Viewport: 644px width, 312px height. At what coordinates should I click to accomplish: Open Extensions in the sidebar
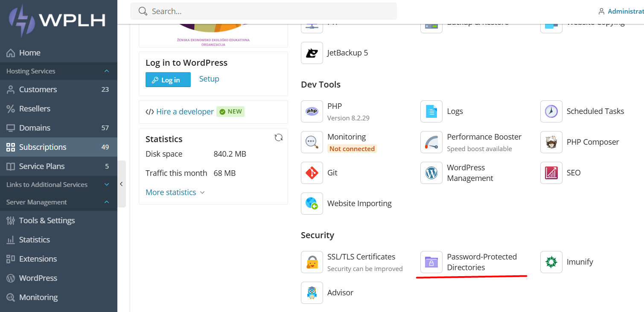58,259
